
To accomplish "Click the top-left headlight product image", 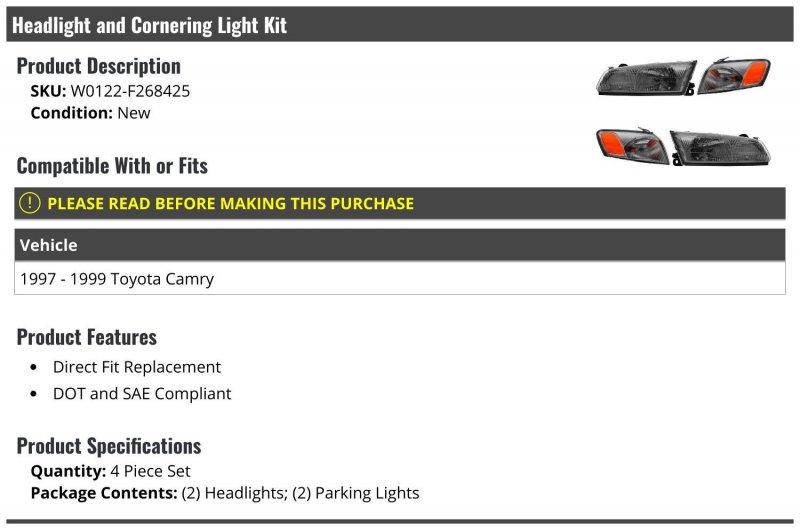I will (646, 78).
